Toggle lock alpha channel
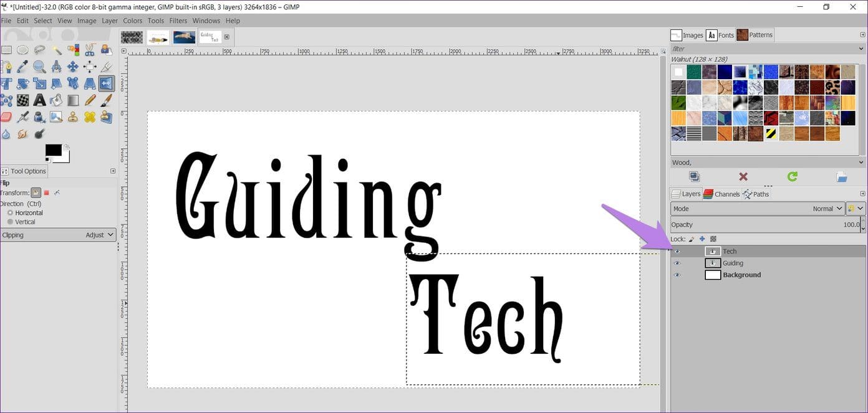 713,239
